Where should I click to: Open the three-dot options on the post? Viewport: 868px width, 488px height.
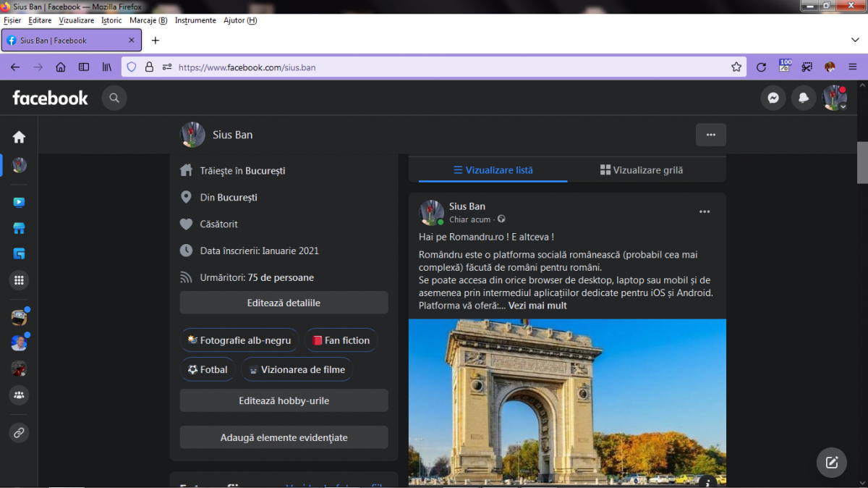tap(704, 212)
